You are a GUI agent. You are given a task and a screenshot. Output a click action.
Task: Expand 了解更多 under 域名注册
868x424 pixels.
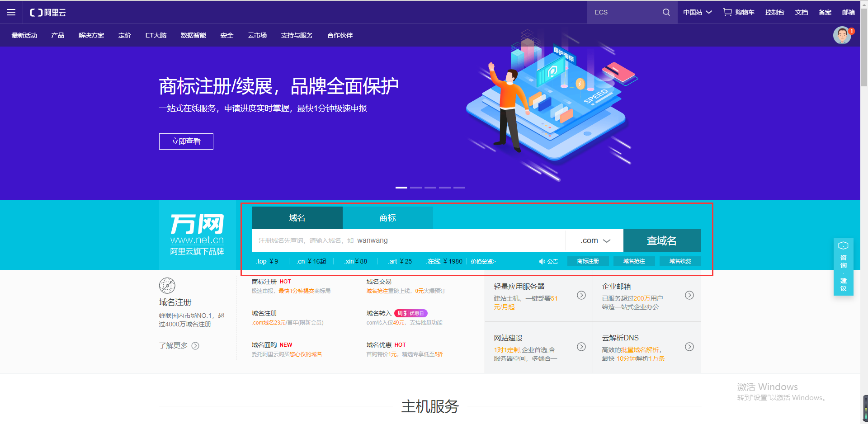point(179,346)
